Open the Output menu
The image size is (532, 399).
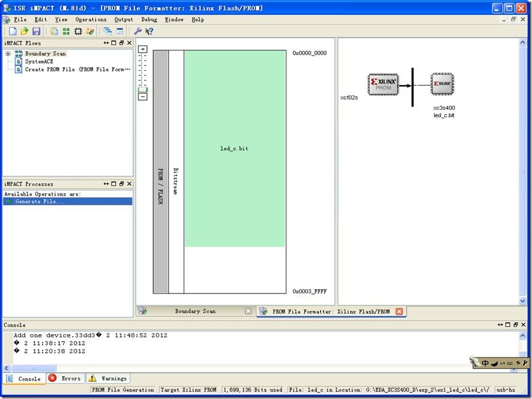(x=124, y=19)
